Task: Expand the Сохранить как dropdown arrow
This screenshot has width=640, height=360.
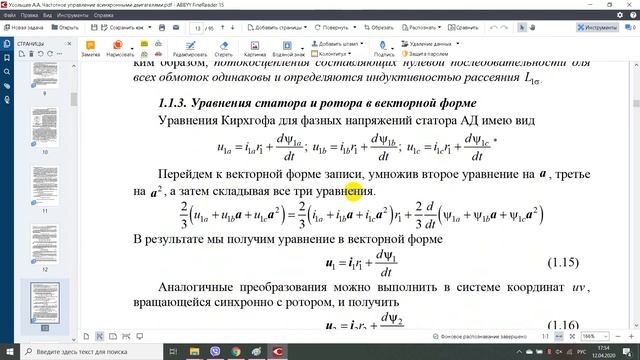Action: (x=150, y=27)
